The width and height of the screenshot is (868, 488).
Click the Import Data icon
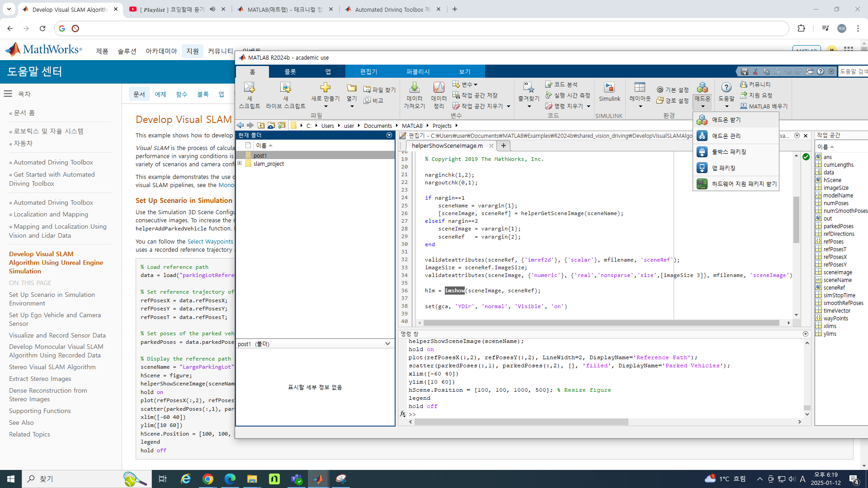pos(414,87)
